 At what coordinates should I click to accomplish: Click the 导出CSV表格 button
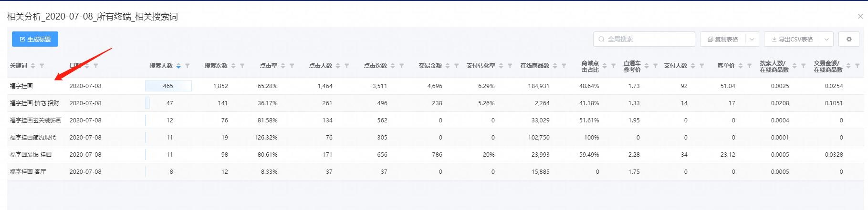tap(792, 39)
